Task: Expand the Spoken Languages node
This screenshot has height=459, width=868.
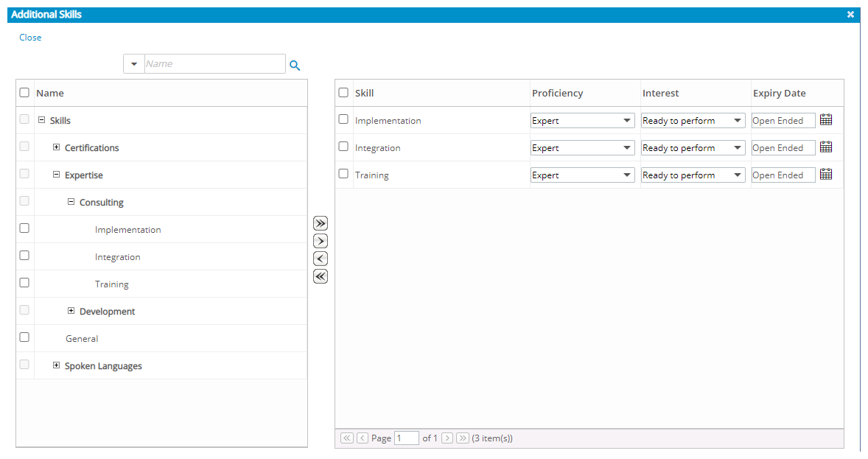Action: click(x=56, y=365)
